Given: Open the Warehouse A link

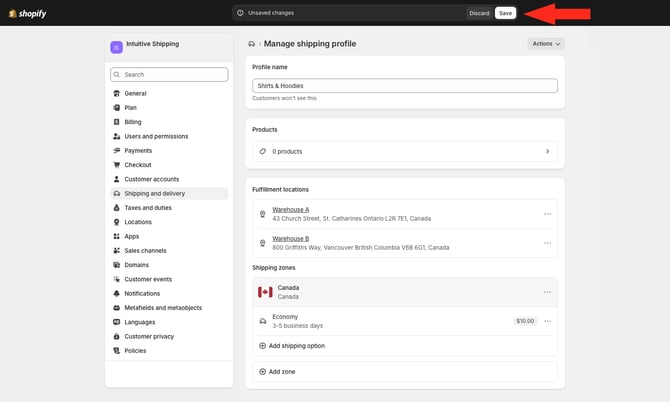Looking at the screenshot, I should coord(291,210).
